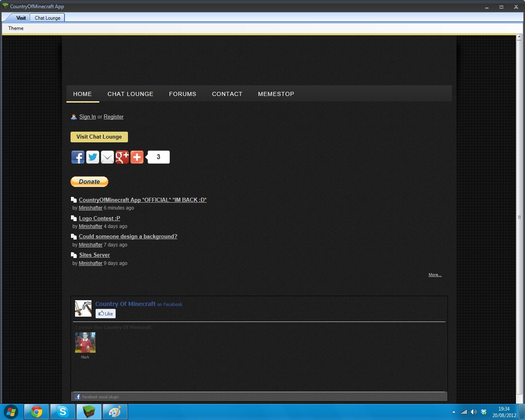Viewport: 525px width, 420px height.
Task: Like the Country Of Minecraft Facebook page
Action: (x=106, y=314)
